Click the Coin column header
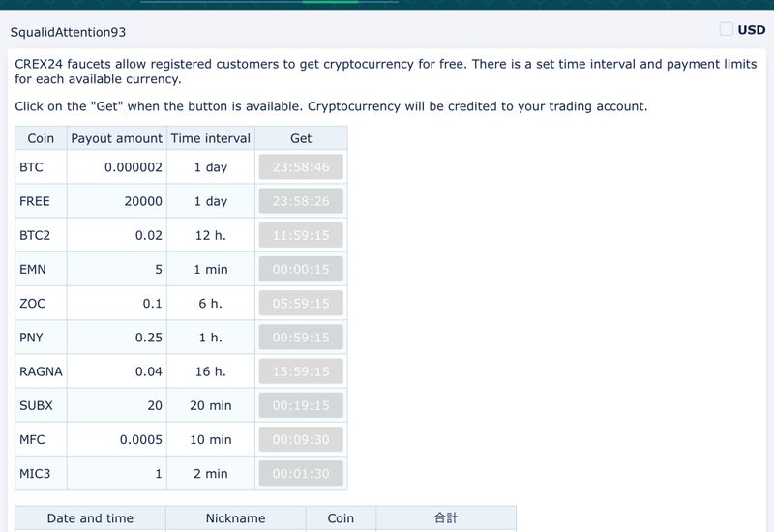The image size is (774, 532). [x=41, y=138]
